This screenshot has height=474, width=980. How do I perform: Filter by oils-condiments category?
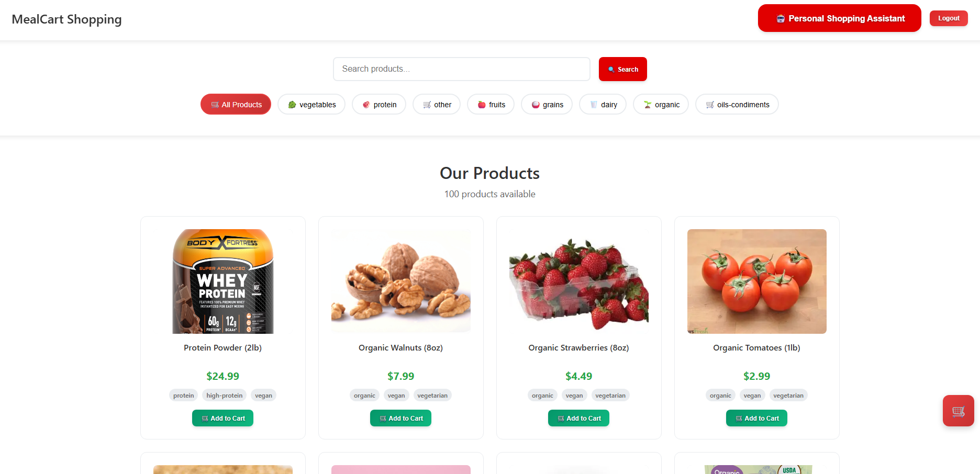pos(737,105)
